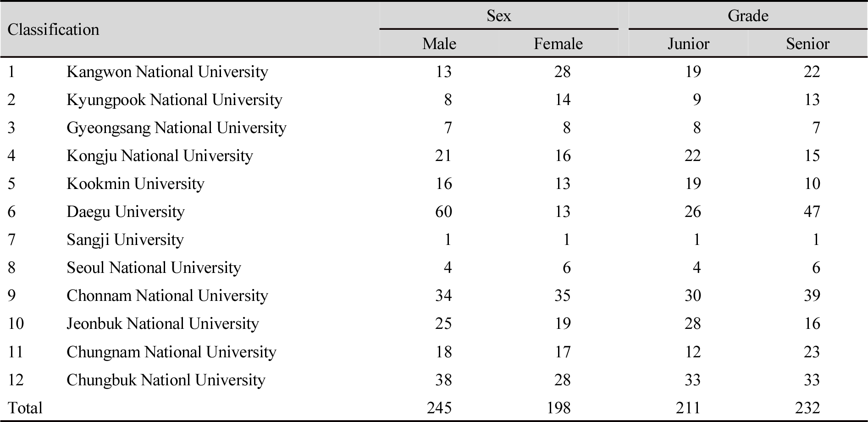Click the Female column header
Image resolution: width=868 pixels, height=422 pixels.
pos(558,44)
